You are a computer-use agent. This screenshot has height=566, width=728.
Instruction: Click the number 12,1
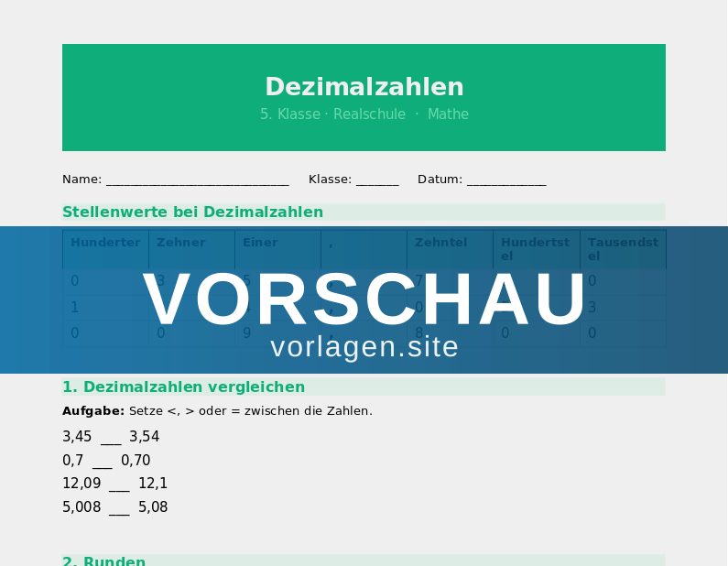tap(153, 484)
